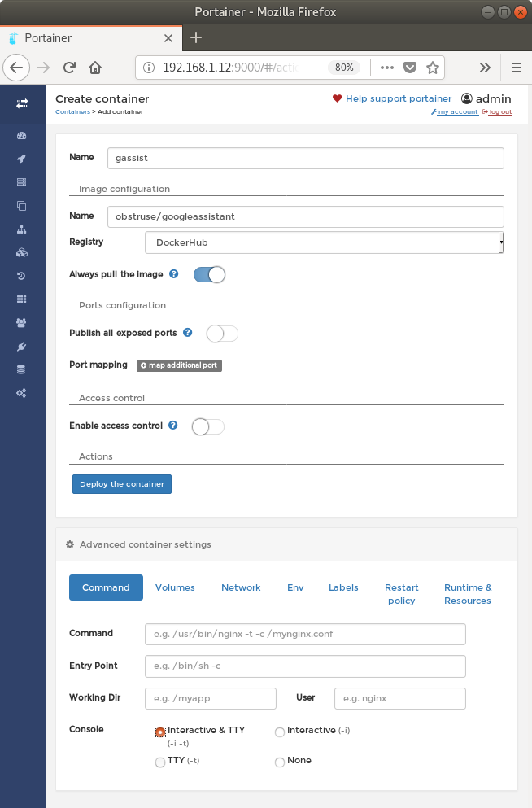This screenshot has height=808, width=532.
Task: Disable Always pull the image toggle
Action: point(209,275)
